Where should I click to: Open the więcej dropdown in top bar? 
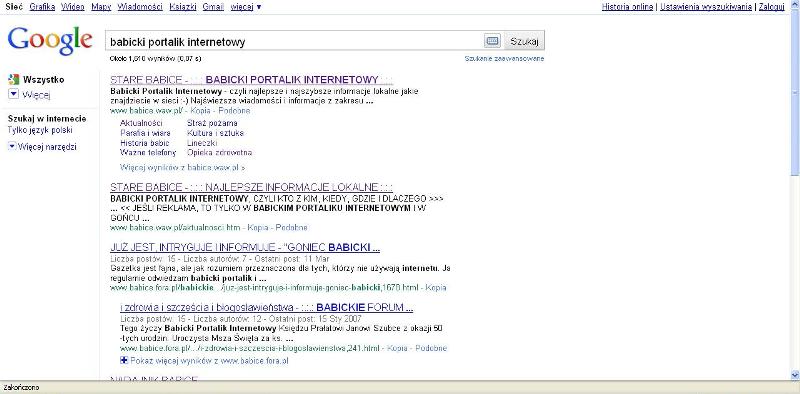coord(246,7)
